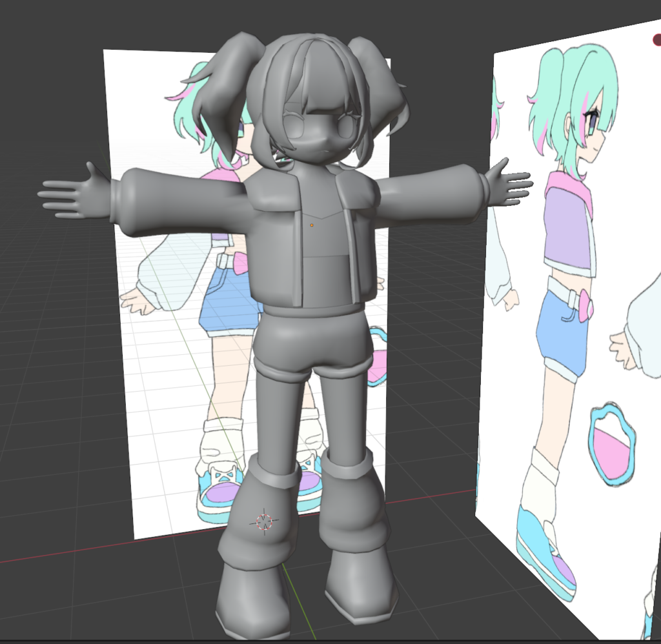Click the 3D cursor on the leg warmer
Image resolution: width=661 pixels, height=644 pixels.
click(x=265, y=521)
